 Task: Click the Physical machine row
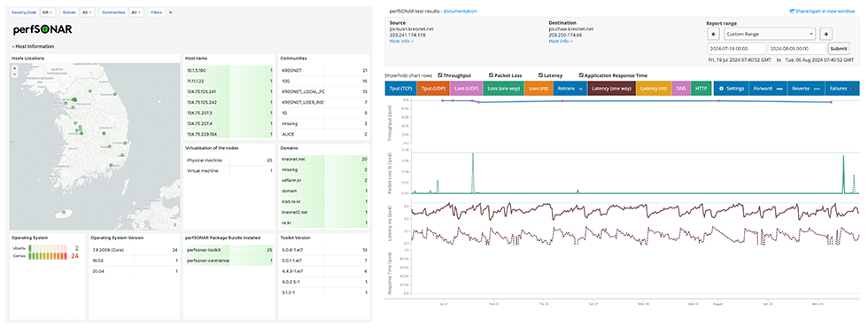tap(229, 160)
